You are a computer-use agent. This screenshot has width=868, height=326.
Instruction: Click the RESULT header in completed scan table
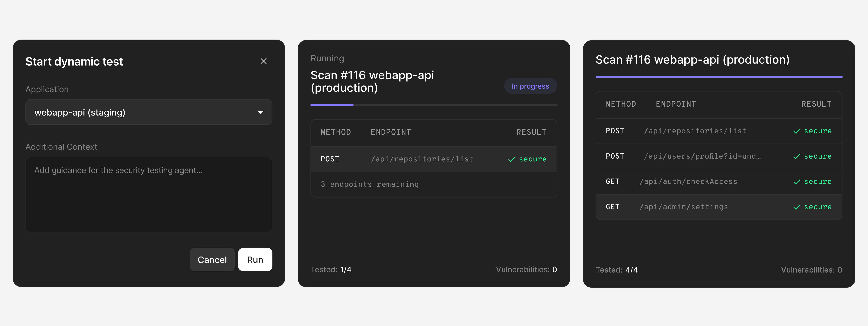pos(817,104)
